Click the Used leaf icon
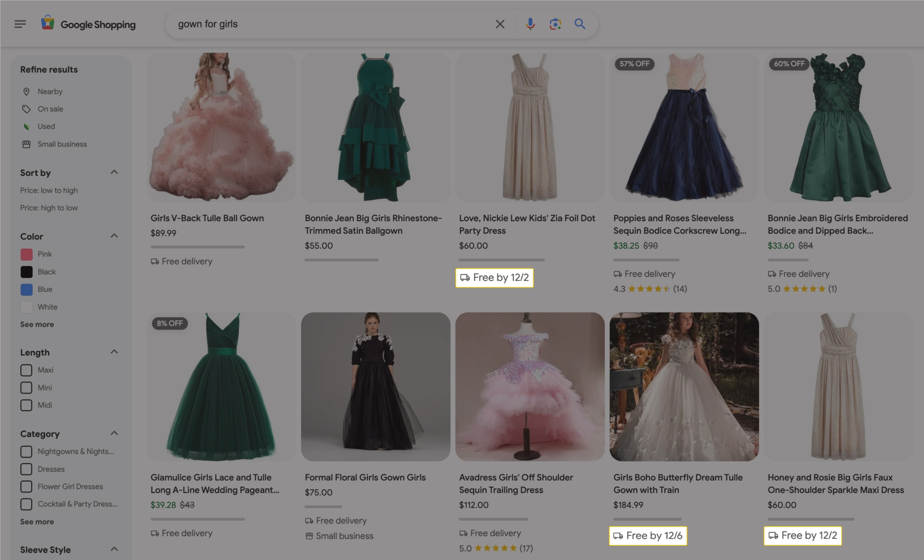Image resolution: width=924 pixels, height=560 pixels. [x=26, y=127]
